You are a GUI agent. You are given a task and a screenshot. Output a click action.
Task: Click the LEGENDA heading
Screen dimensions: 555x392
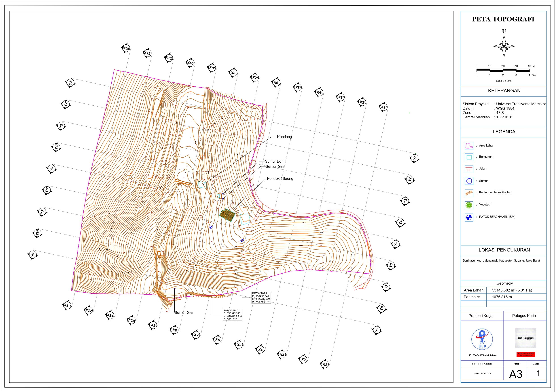[504, 132]
